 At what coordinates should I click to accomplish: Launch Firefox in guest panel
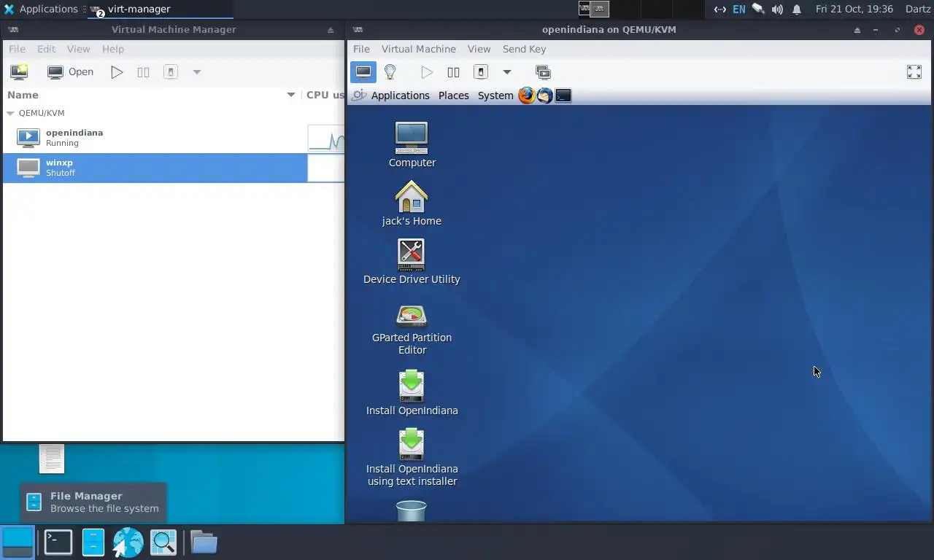point(526,96)
